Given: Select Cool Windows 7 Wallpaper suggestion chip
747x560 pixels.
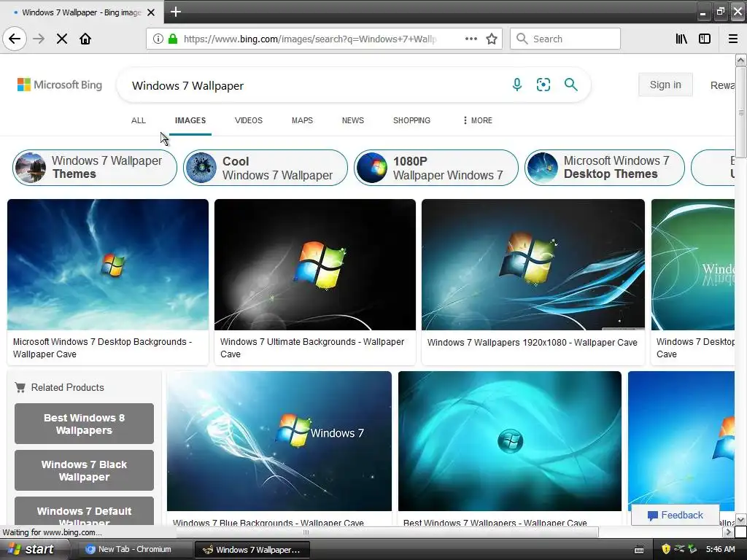Looking at the screenshot, I should (266, 167).
